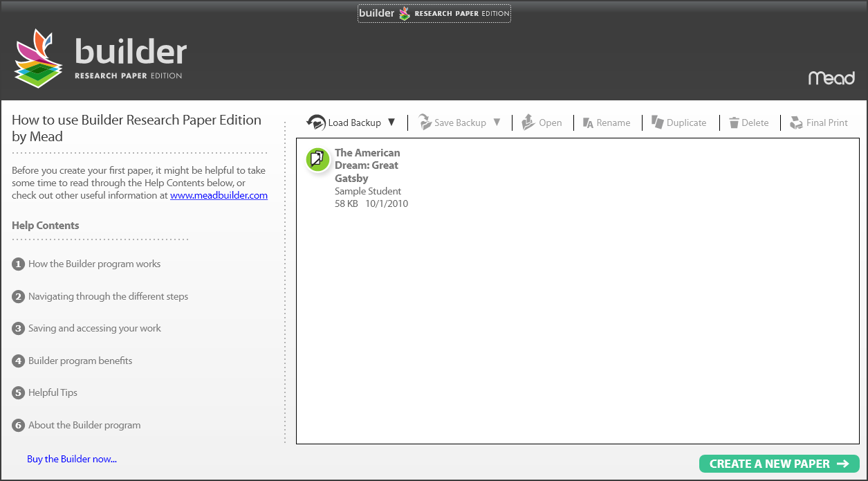Click the Rename icon
This screenshot has width=868, height=481.
(589, 123)
